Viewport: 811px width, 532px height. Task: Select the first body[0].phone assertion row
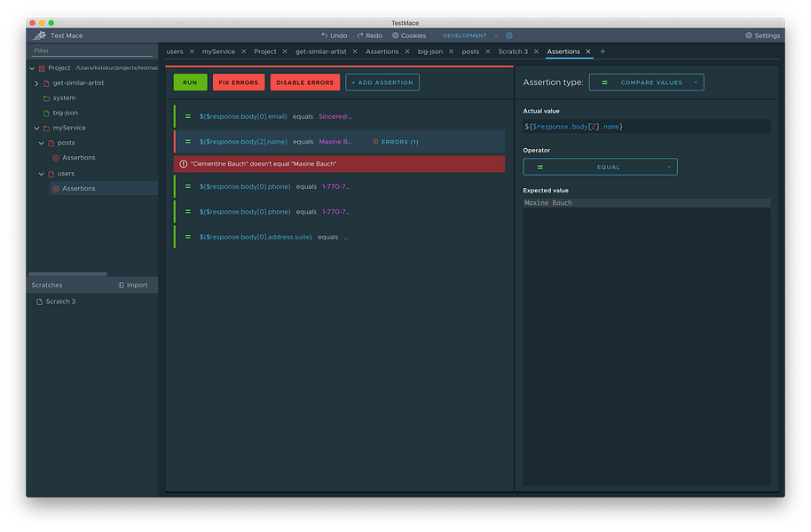(339, 186)
